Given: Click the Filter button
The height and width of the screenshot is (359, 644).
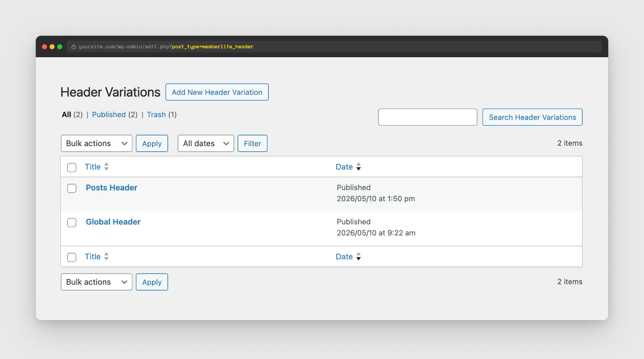Looking at the screenshot, I should pyautogui.click(x=253, y=144).
